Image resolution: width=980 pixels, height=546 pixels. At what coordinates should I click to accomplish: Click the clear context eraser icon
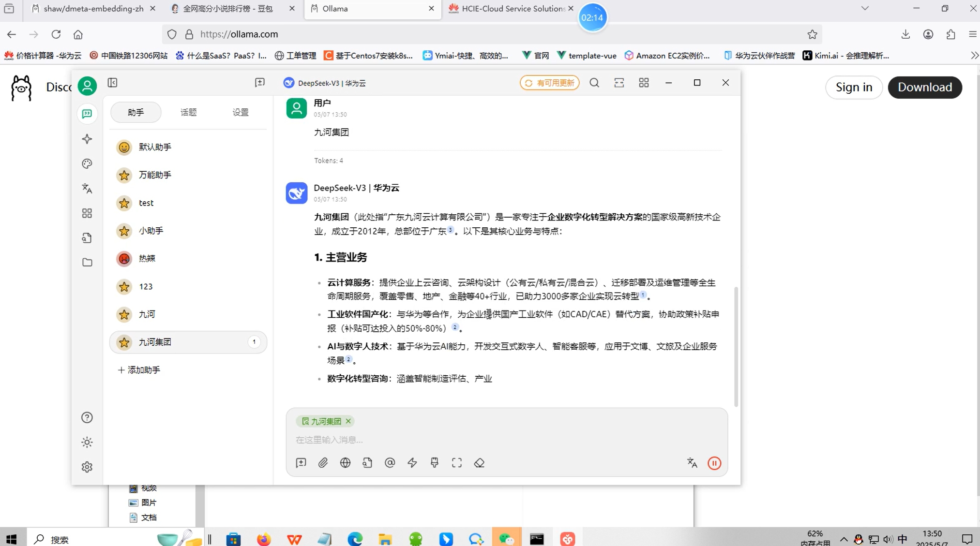479,463
